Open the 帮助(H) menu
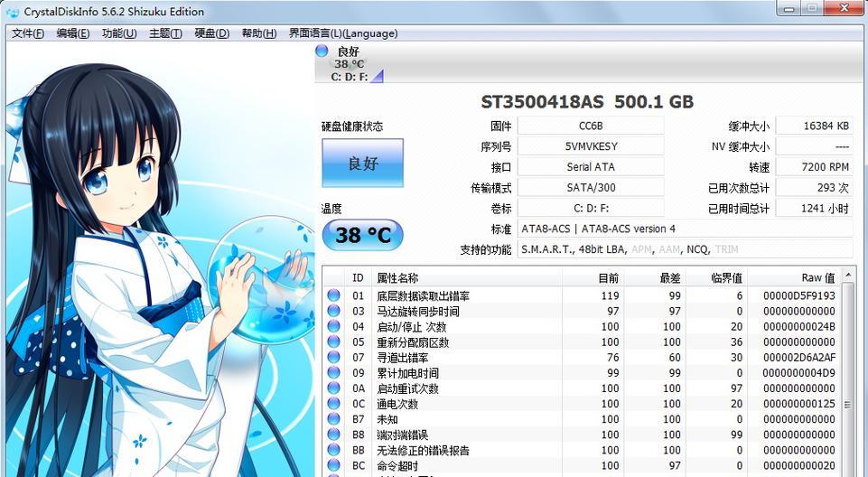The height and width of the screenshot is (477, 868). [258, 33]
